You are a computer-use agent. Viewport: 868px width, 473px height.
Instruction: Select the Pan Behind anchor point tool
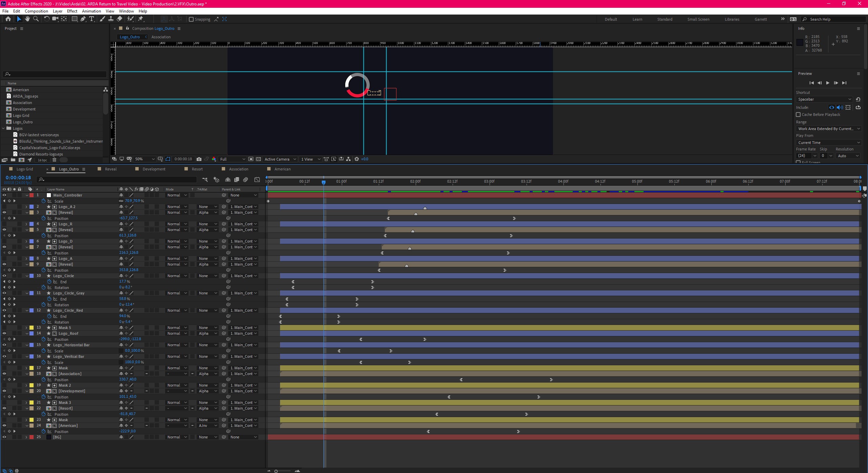coord(64,19)
